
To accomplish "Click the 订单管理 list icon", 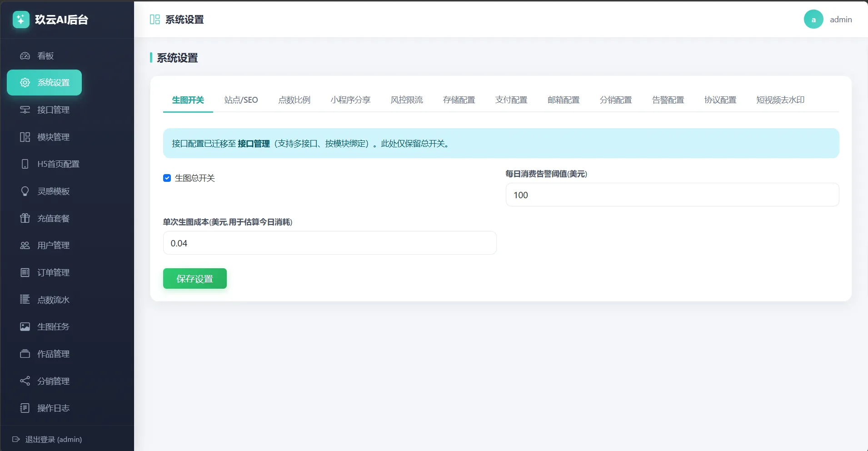I will tap(25, 272).
